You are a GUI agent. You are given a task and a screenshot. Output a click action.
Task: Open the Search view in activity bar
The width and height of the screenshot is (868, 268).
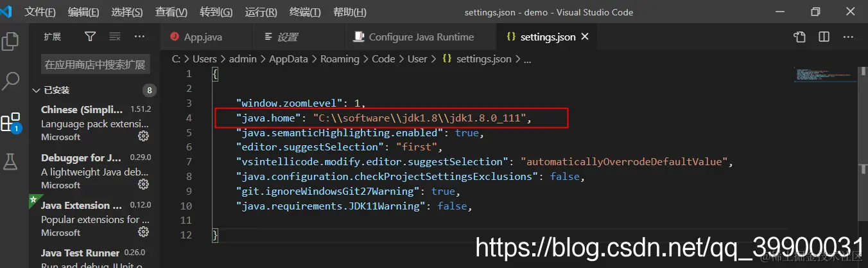click(x=11, y=82)
